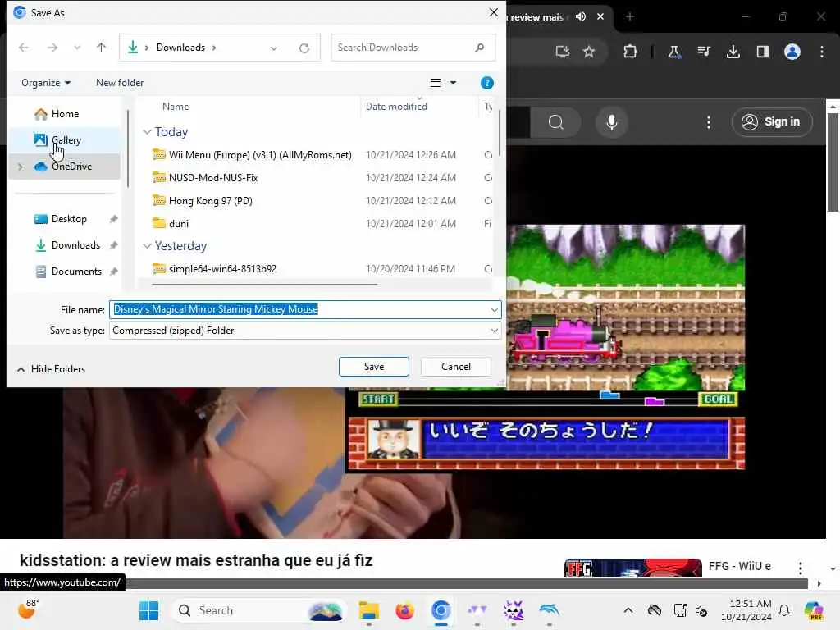Collapse the Today group
The height and width of the screenshot is (630, 840).
tap(148, 132)
